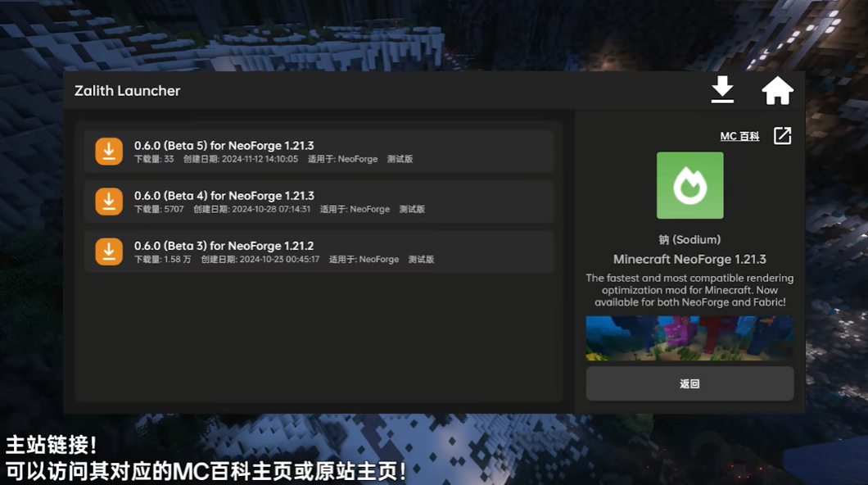Click creation date 2024-10-28 07:14:31
Image resolution: width=868 pixels, height=485 pixels.
coord(252,209)
